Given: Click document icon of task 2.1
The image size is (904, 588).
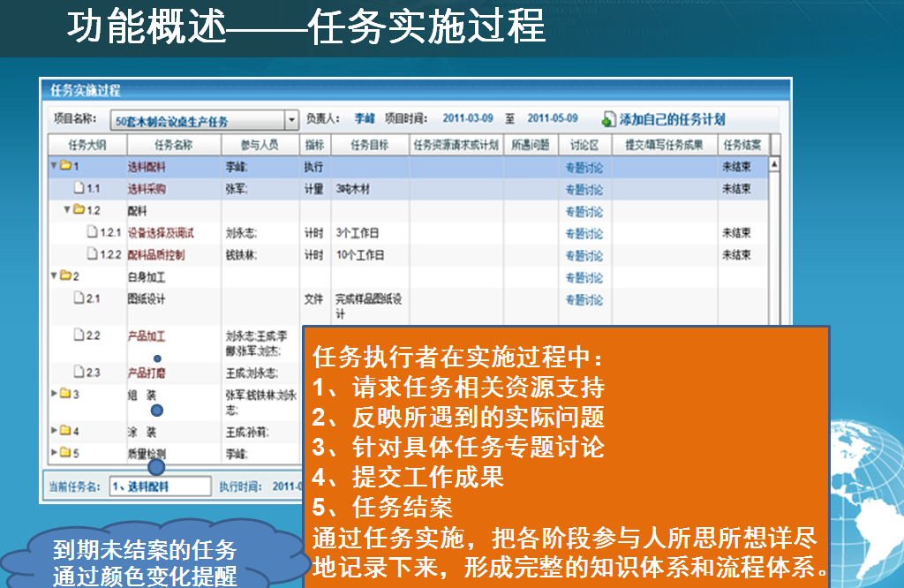Looking at the screenshot, I should coord(79,298).
